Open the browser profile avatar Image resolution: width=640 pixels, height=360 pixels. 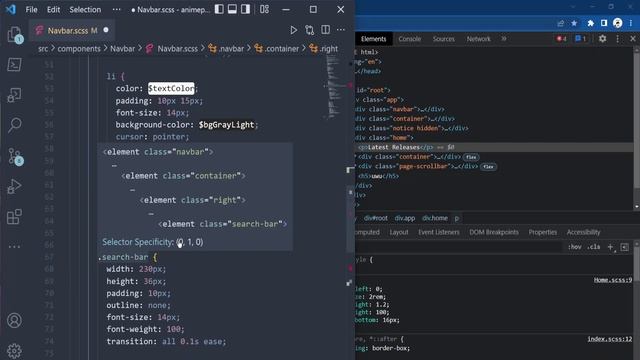click(618, 23)
